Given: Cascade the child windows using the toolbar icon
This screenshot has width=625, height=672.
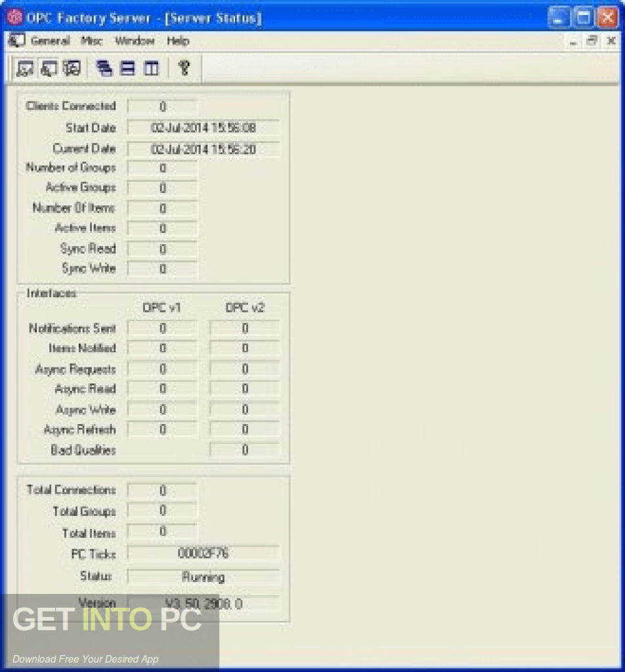Looking at the screenshot, I should pos(104,68).
